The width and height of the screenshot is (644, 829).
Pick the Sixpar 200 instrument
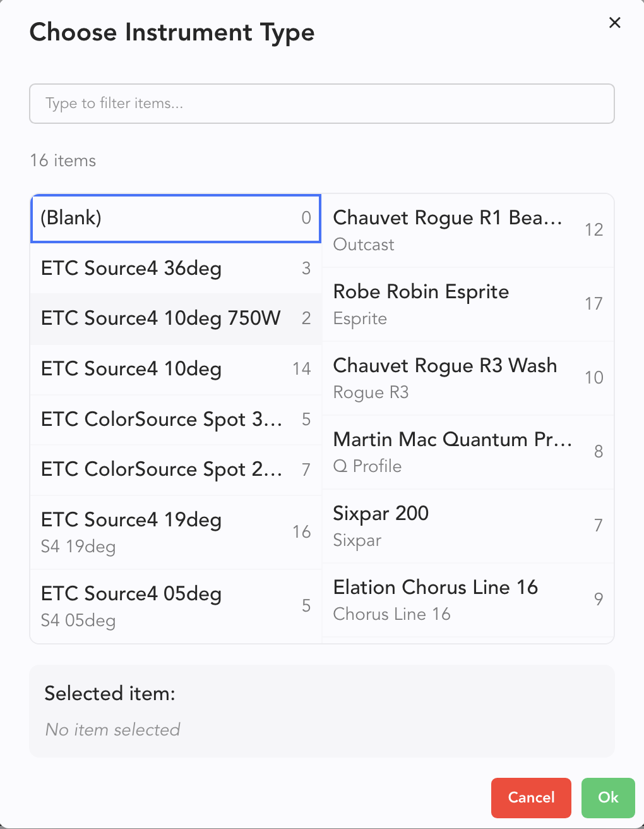tap(467, 526)
